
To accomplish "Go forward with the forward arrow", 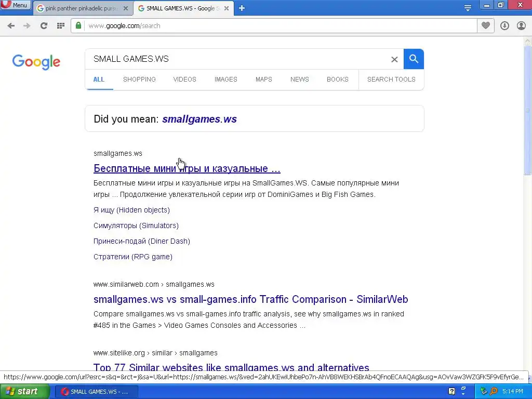I will [x=27, y=26].
